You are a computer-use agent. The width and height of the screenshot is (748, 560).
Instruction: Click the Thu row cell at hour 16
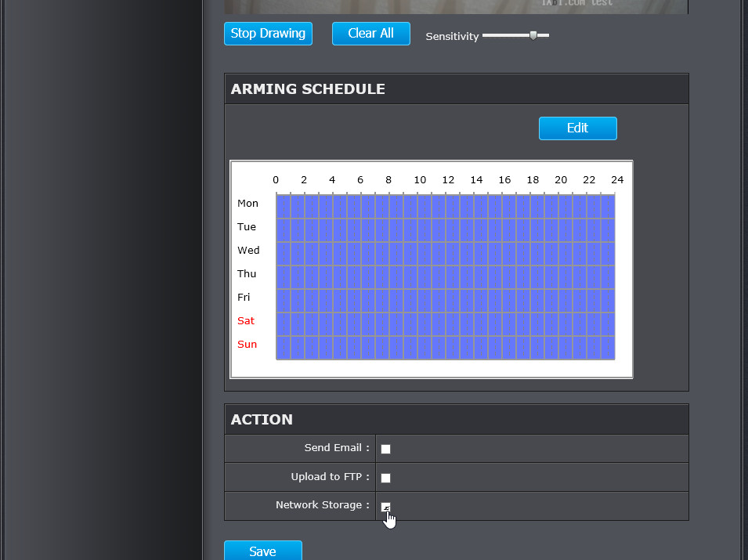(509, 277)
